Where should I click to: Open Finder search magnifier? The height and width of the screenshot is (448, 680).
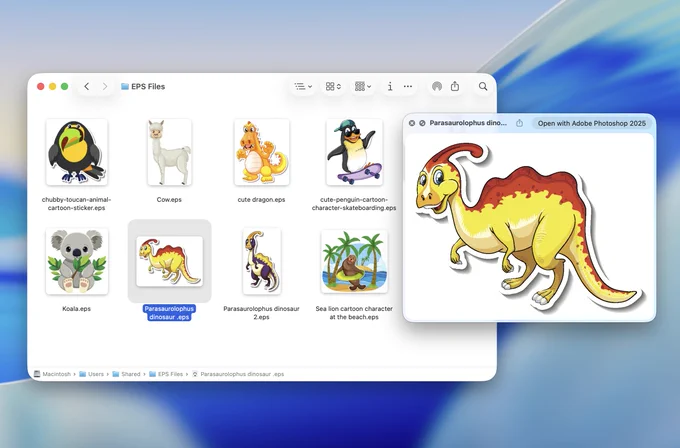[483, 86]
